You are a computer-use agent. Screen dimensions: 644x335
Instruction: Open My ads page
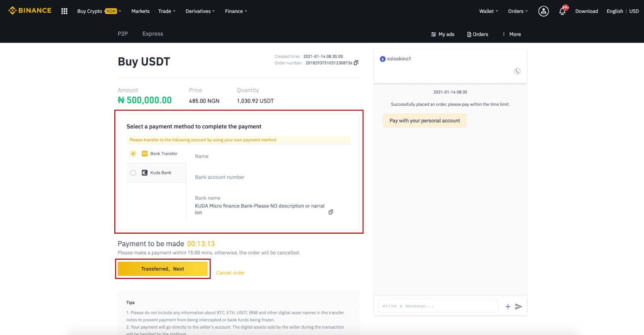click(442, 34)
